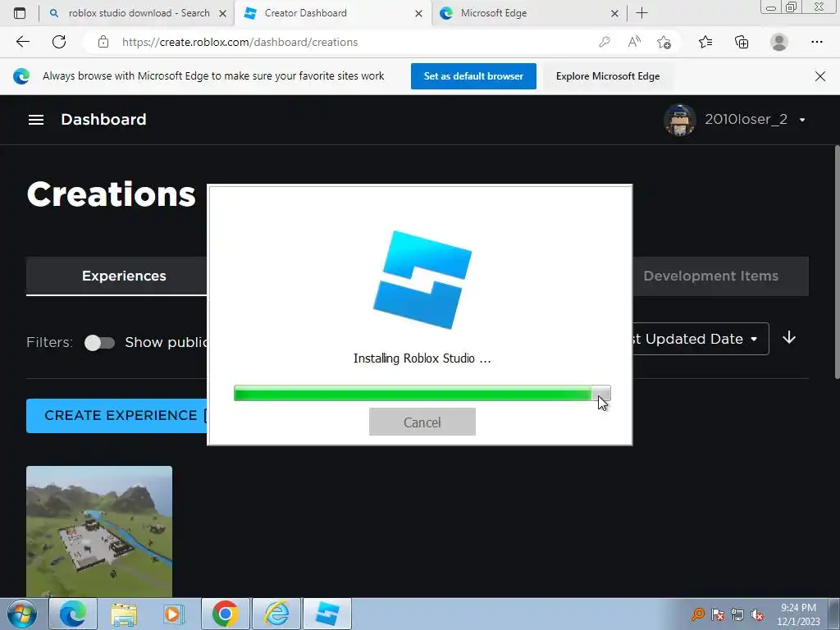The height and width of the screenshot is (630, 840).
Task: Click the Action Center flag tray icon
Action: tap(718, 614)
